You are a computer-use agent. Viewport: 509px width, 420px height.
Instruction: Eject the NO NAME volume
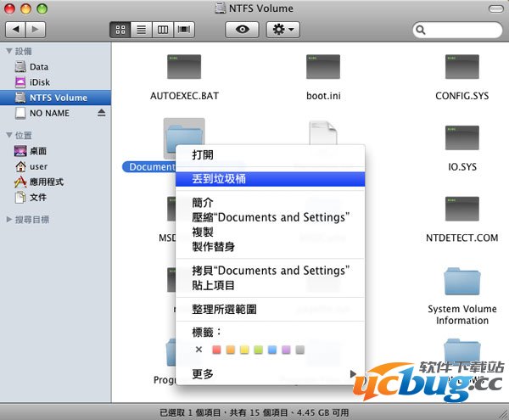point(102,113)
